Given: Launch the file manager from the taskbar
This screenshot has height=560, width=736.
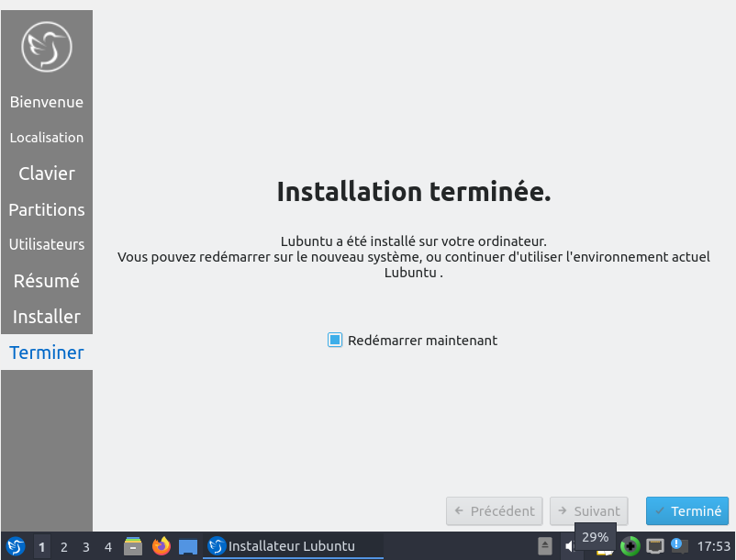Looking at the screenshot, I should click(x=133, y=546).
